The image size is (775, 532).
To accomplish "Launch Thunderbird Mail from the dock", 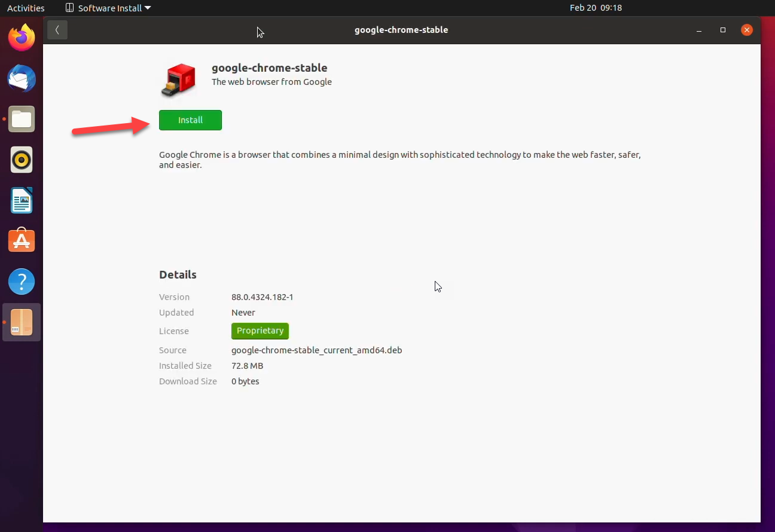I will click(x=22, y=79).
